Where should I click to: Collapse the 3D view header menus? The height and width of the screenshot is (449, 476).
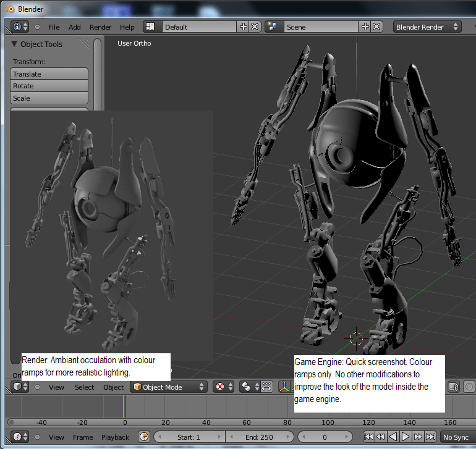tap(38, 387)
